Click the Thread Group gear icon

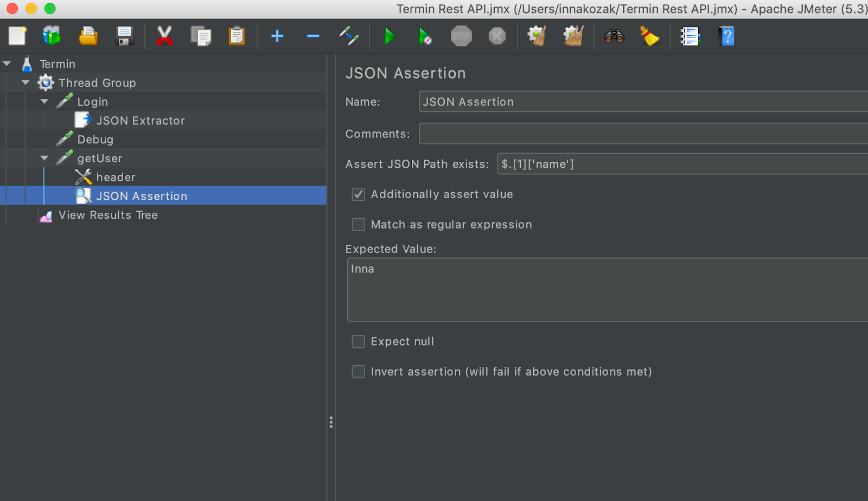coord(46,83)
